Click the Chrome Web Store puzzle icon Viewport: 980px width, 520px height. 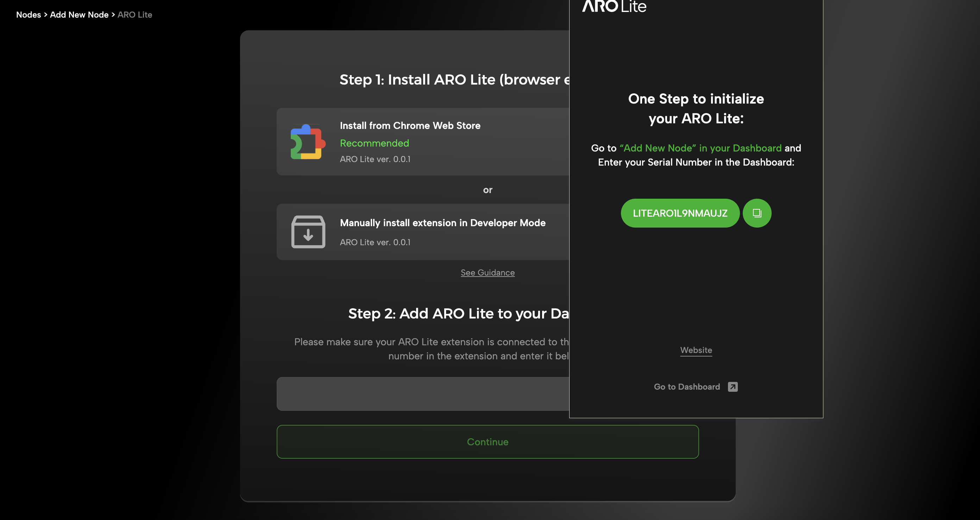point(308,142)
